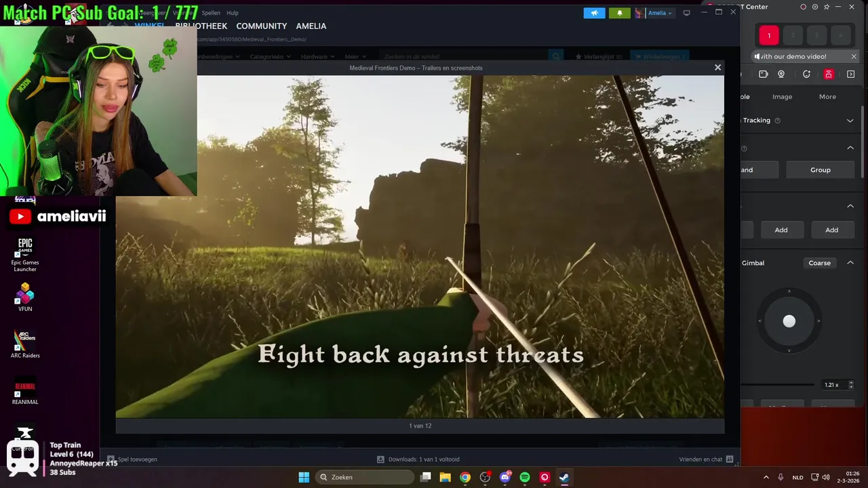Click the camera app's vertical scrollbar
This screenshot has height=488, width=868.
[x=863, y=142]
